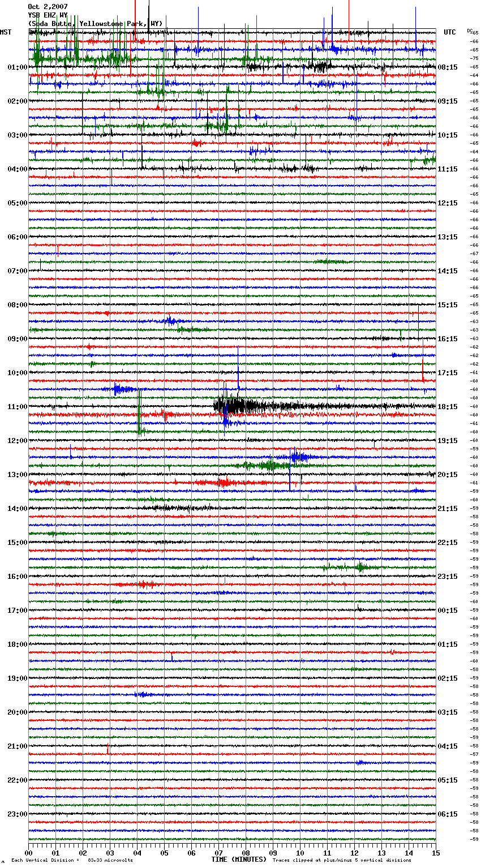
Task: Select the 08:00 MST time label
Action: point(18,305)
